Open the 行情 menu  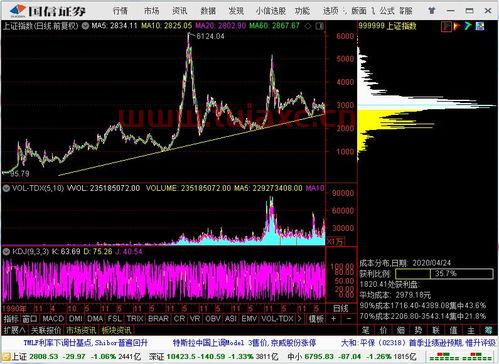click(x=120, y=11)
